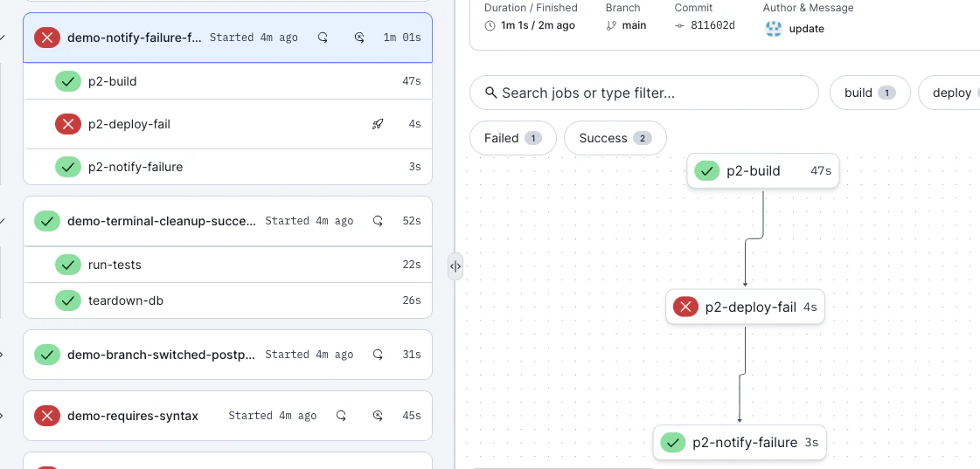Click the author avatar beside 'update'
This screenshot has height=469, width=980.
(773, 28)
